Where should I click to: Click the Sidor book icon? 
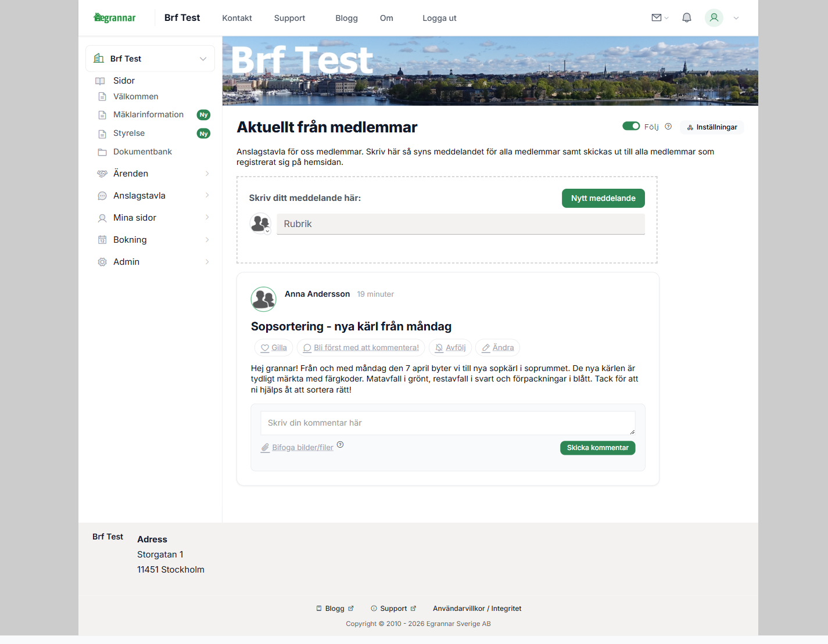point(100,81)
